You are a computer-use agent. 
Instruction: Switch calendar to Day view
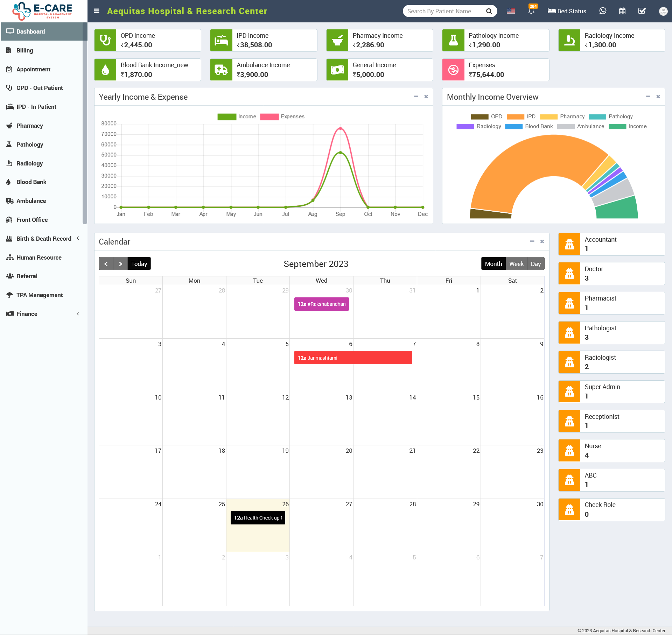point(535,263)
